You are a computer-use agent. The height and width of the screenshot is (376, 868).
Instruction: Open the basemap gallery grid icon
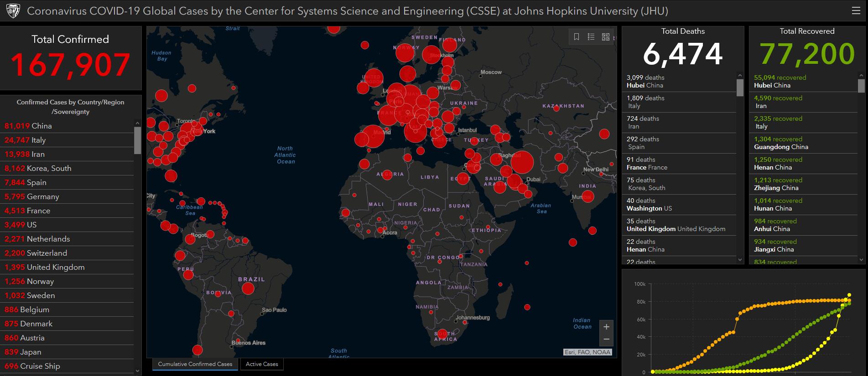pyautogui.click(x=606, y=37)
